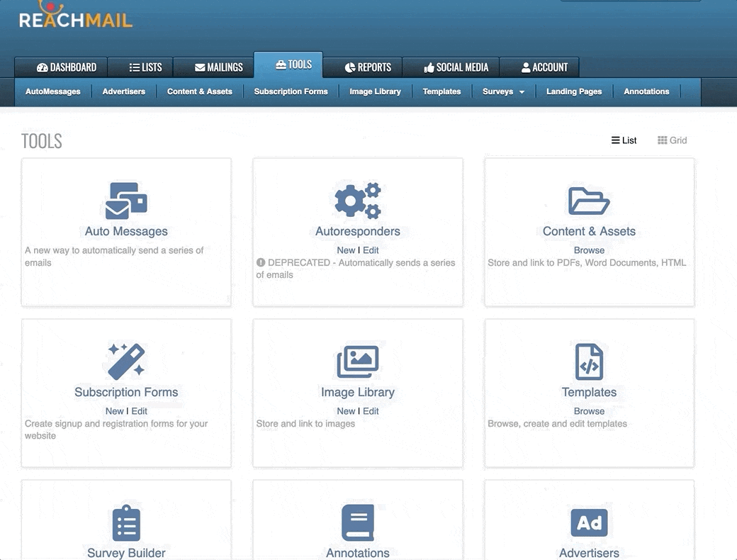Open the Dashboard tab

67,67
